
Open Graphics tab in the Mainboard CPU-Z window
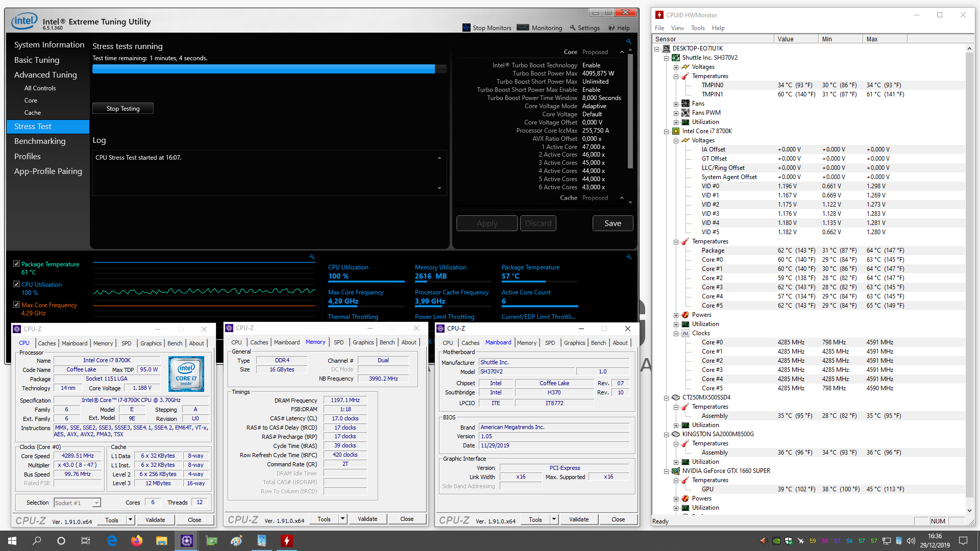tap(574, 343)
